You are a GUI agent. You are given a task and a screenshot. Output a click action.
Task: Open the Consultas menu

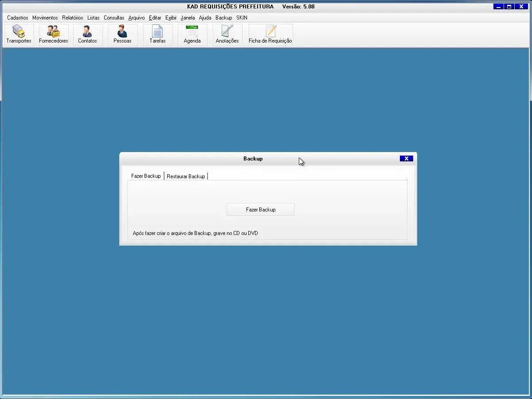(x=114, y=18)
